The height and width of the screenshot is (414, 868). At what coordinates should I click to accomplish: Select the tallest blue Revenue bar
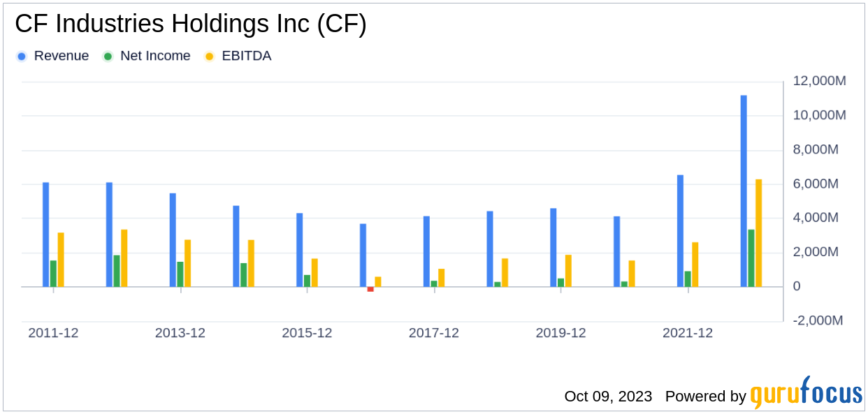tap(744, 191)
